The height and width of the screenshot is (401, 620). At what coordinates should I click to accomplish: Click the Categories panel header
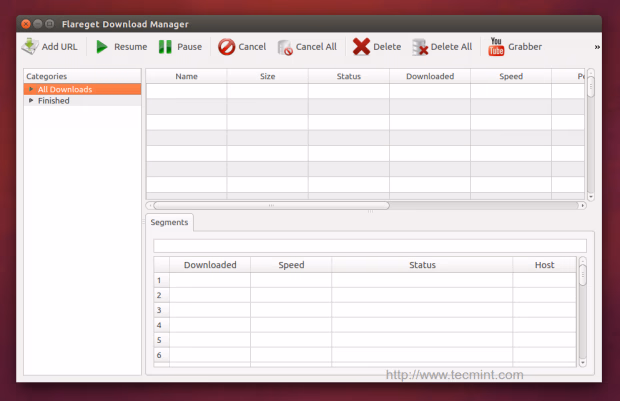[x=82, y=76]
